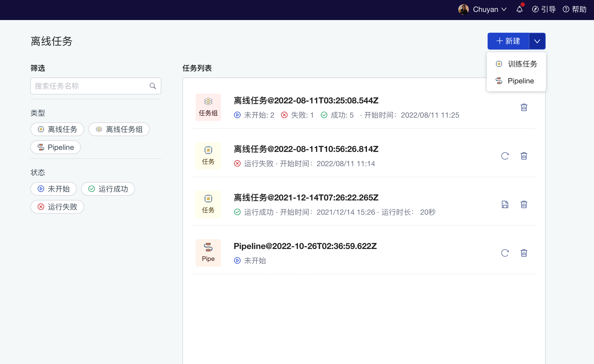Select Pipeline from the new menu
The width and height of the screenshot is (594, 364).
coord(516,81)
